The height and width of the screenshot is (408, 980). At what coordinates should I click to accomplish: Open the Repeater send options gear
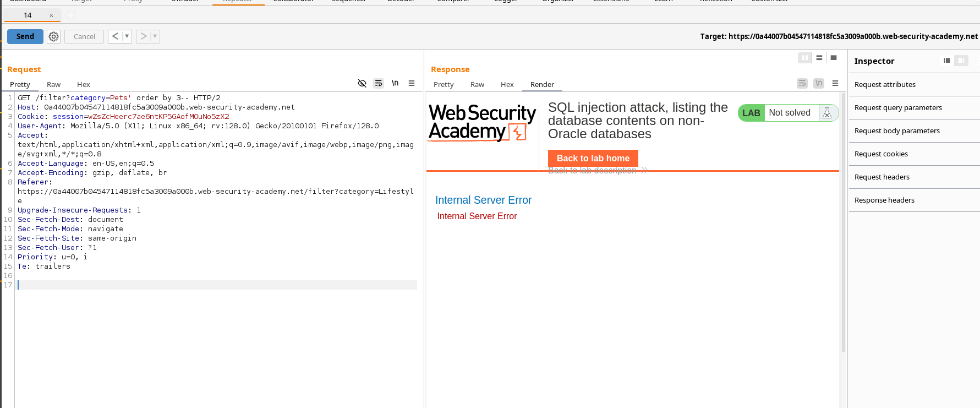(53, 36)
